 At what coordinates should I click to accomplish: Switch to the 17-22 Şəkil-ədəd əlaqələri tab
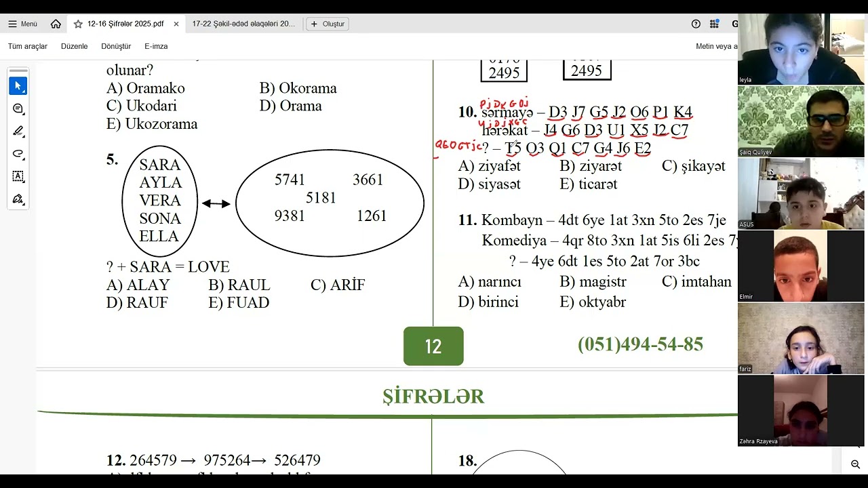[x=244, y=24]
